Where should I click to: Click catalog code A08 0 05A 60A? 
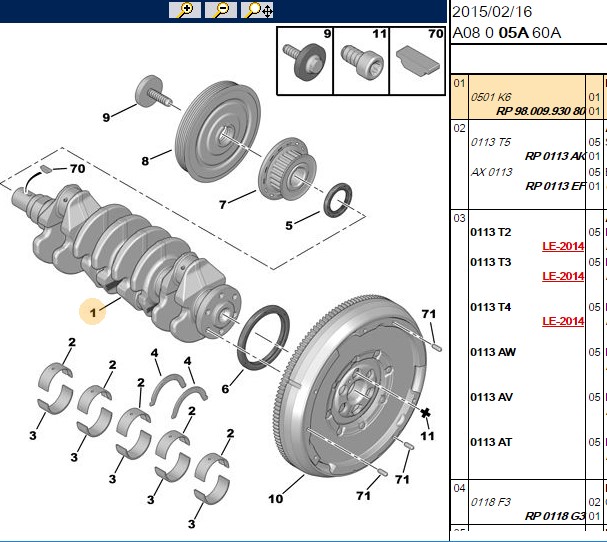point(506,33)
